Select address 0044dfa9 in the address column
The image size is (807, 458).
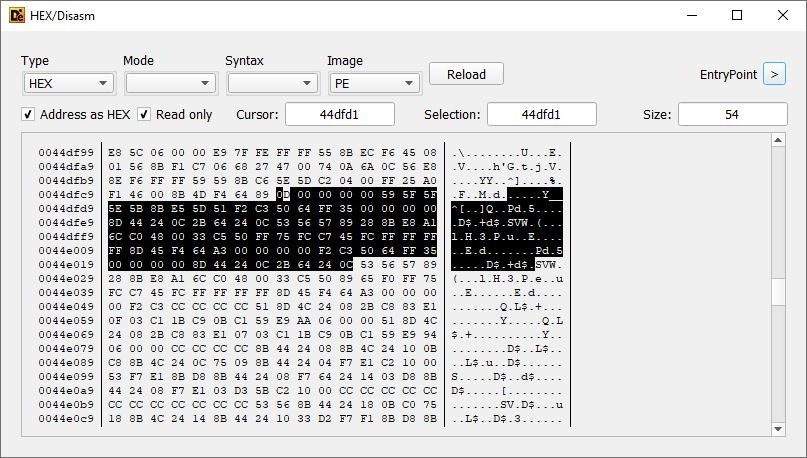click(66, 167)
